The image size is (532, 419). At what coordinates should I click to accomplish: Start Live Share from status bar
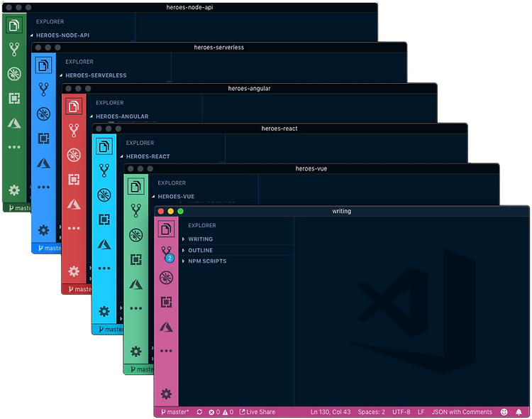[257, 412]
